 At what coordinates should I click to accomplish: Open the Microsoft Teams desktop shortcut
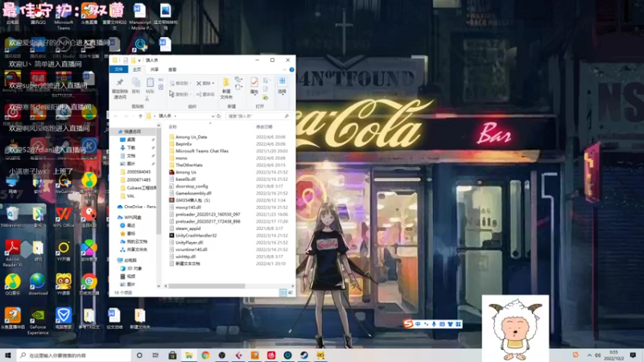click(64, 17)
